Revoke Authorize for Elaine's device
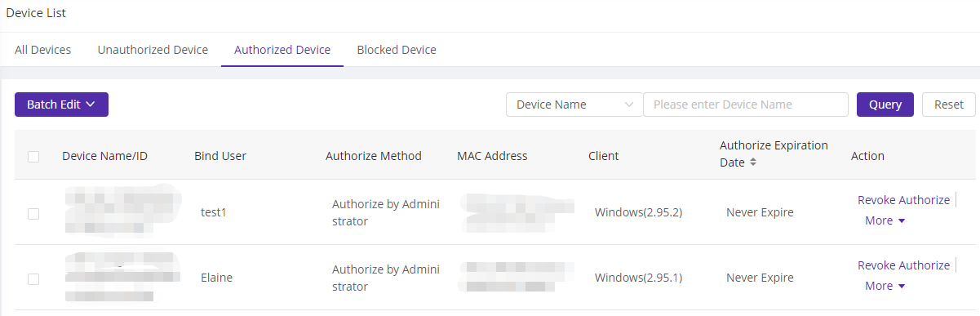This screenshot has width=980, height=316. (903, 265)
